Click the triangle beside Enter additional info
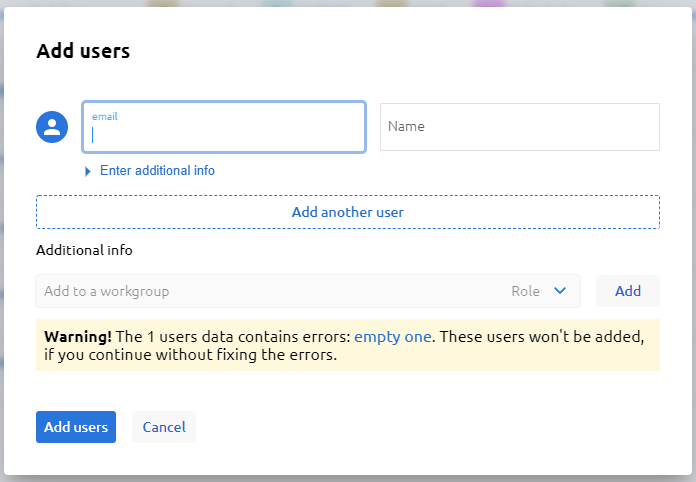The height and width of the screenshot is (482, 696). pos(88,171)
